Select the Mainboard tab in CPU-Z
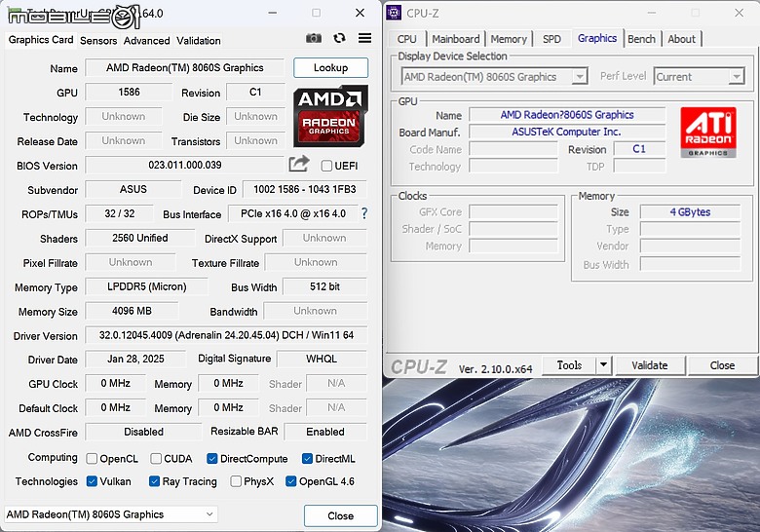This screenshot has height=532, width=760. coord(456,39)
